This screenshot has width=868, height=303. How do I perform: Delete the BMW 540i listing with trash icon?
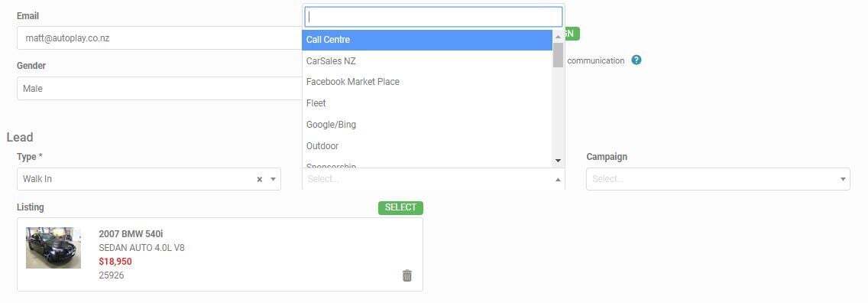406,275
